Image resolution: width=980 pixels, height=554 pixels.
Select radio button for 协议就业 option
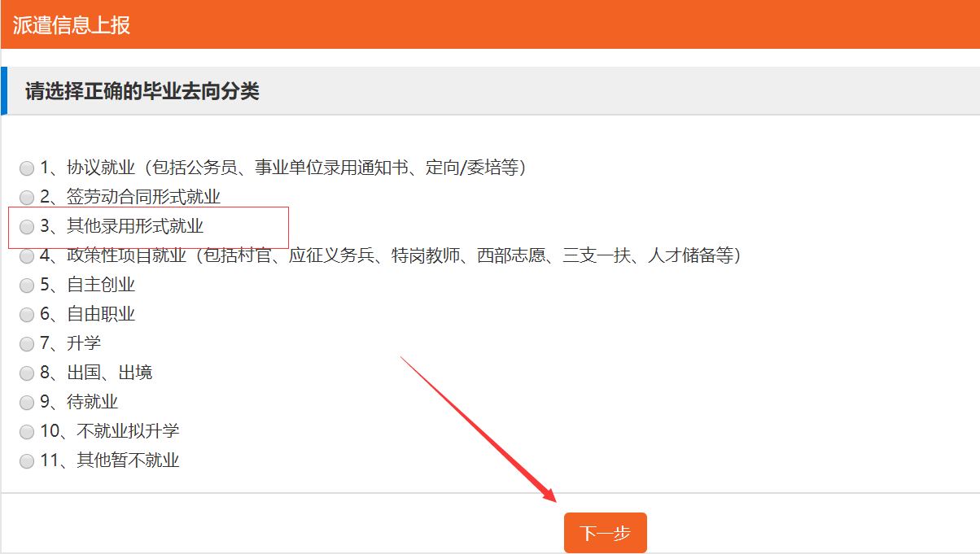pyautogui.click(x=27, y=168)
